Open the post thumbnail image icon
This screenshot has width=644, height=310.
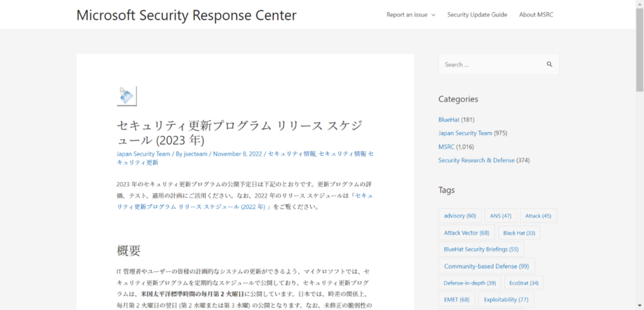click(127, 96)
